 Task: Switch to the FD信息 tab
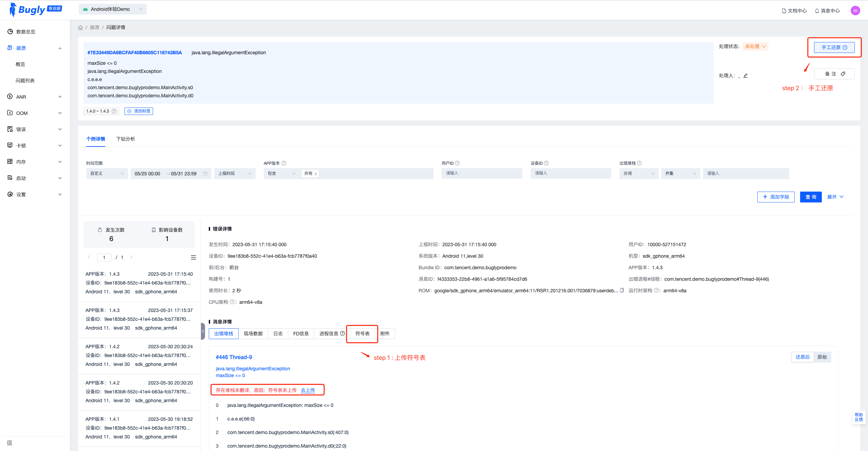coord(301,334)
